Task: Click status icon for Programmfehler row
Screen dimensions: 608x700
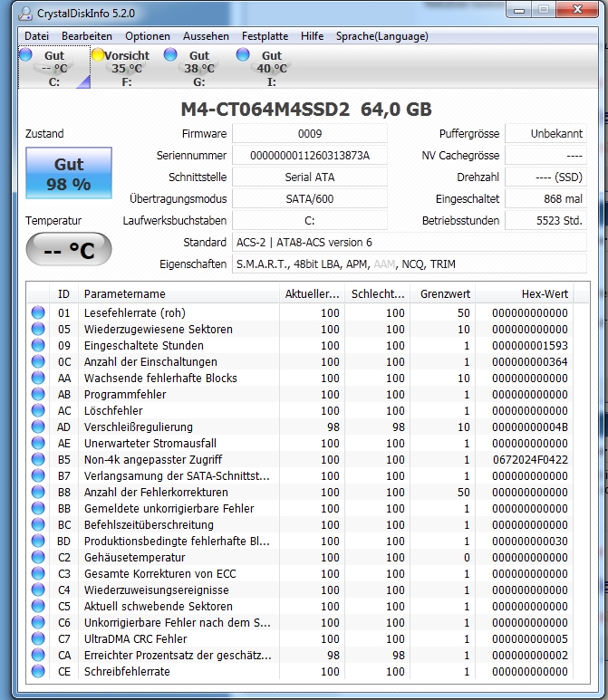Action: click(x=38, y=394)
